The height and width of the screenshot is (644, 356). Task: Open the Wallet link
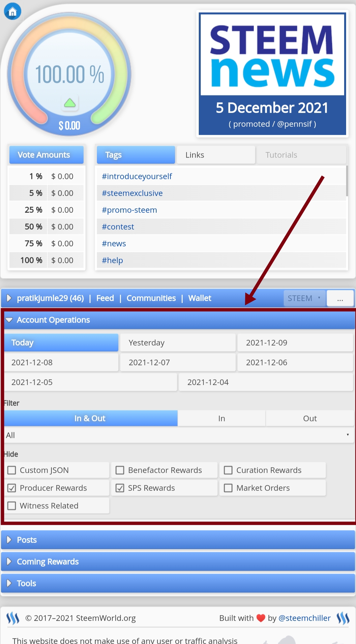pos(200,298)
